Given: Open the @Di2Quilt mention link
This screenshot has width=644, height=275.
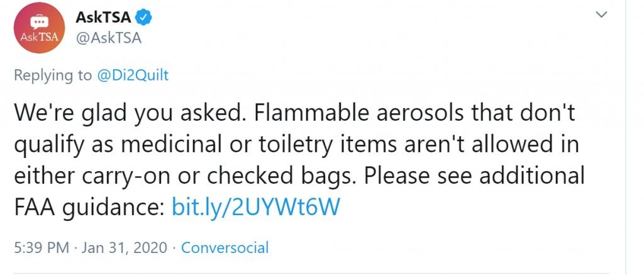Looking at the screenshot, I should pos(132,76).
